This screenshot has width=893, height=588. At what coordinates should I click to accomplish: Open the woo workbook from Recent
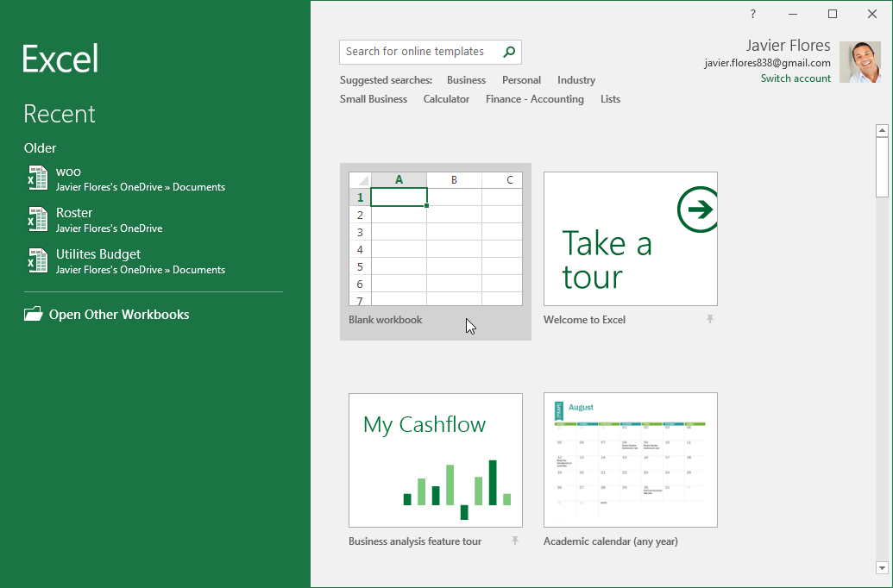67,172
